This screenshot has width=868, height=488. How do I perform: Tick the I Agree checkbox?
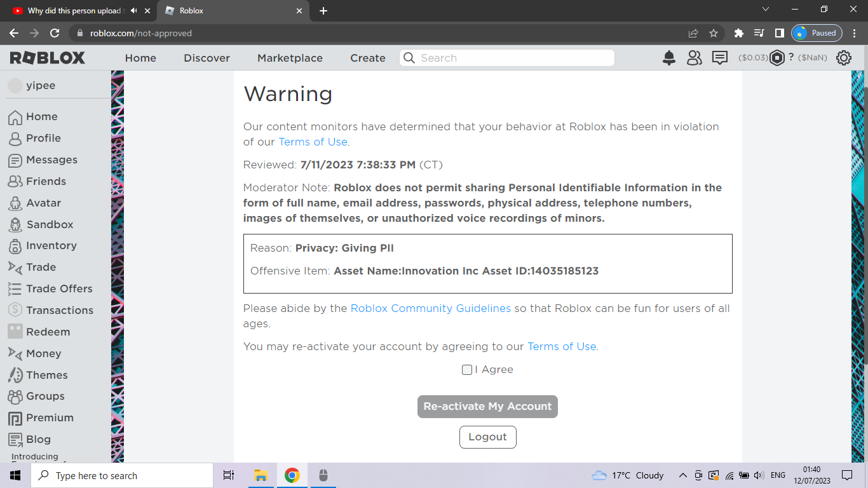pos(467,370)
